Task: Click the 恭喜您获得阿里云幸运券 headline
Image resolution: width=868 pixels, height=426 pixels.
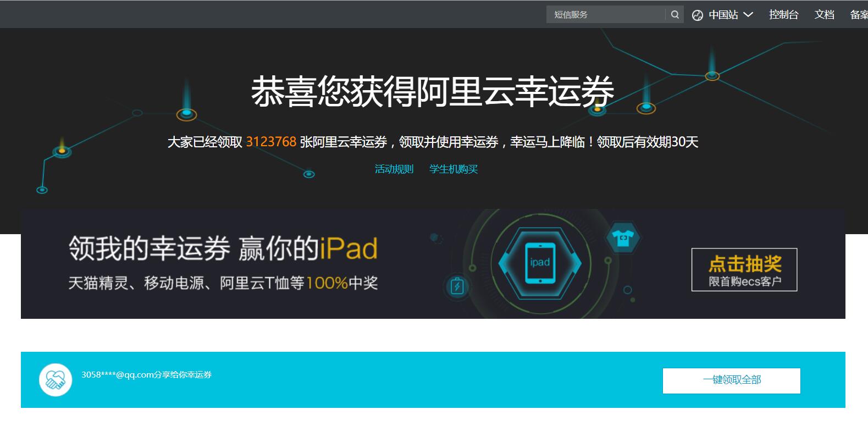Action: click(x=433, y=91)
